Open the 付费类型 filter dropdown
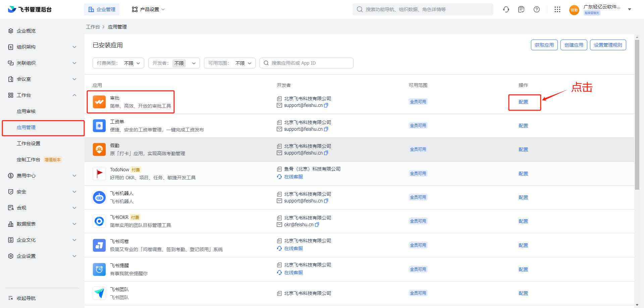This screenshot has height=308, width=644. click(x=118, y=63)
